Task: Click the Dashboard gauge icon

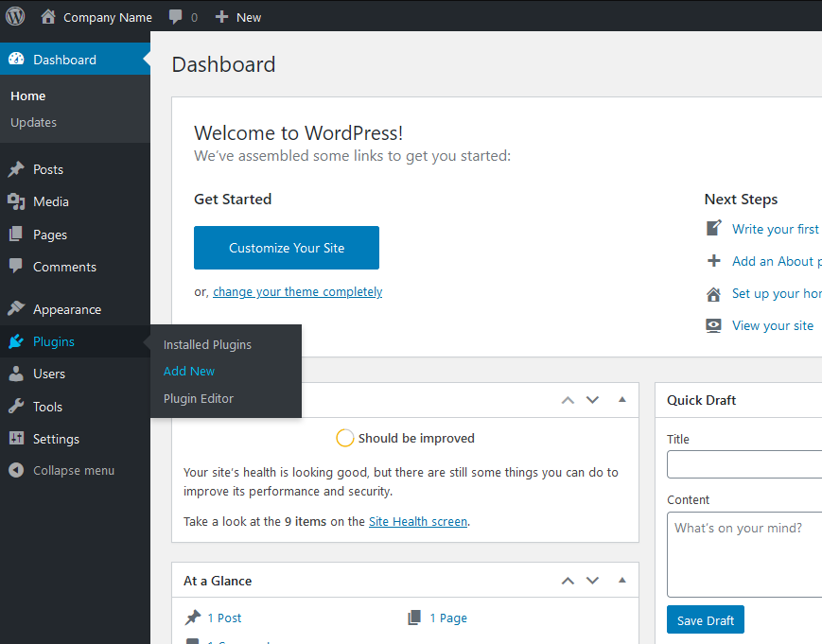Action: pyautogui.click(x=16, y=59)
